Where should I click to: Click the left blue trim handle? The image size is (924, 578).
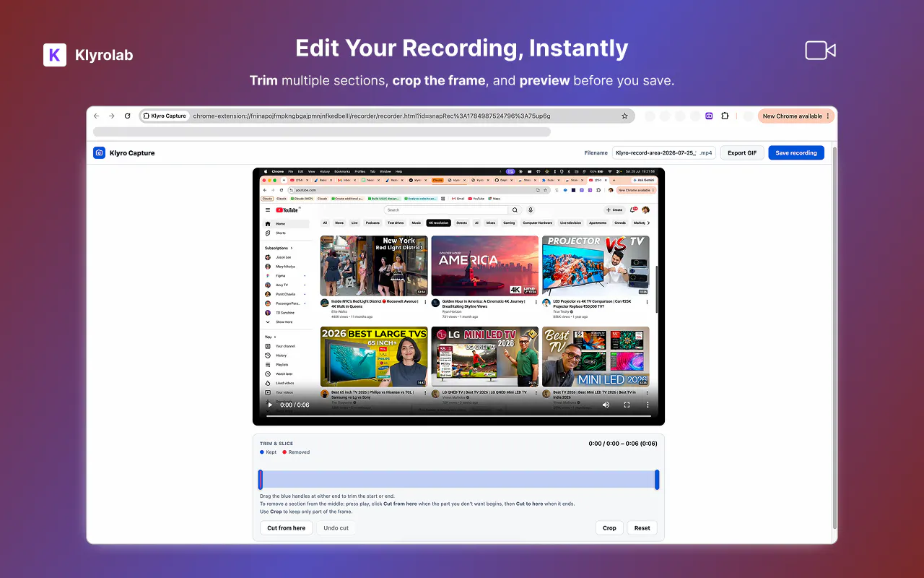click(x=261, y=480)
